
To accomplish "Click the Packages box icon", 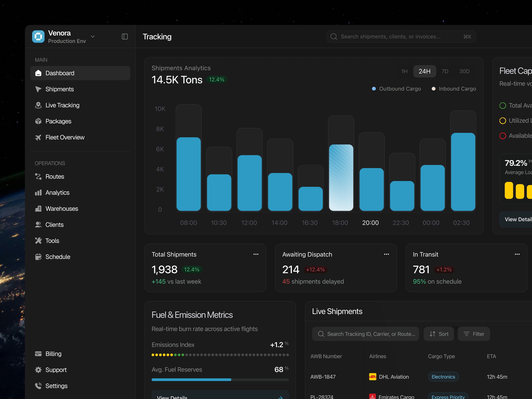I will 38,121.
